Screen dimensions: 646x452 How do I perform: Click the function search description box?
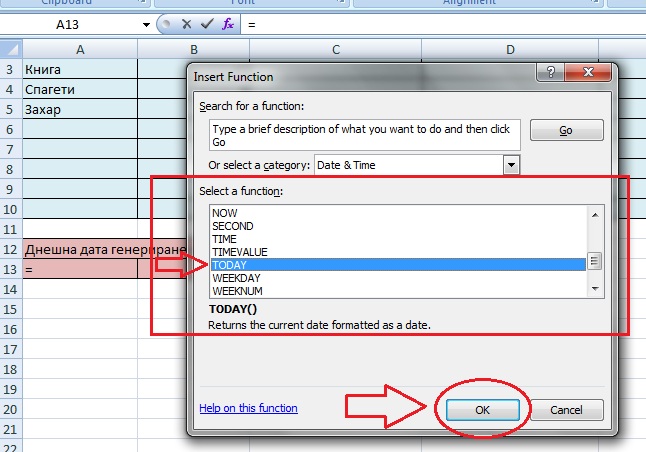365,135
